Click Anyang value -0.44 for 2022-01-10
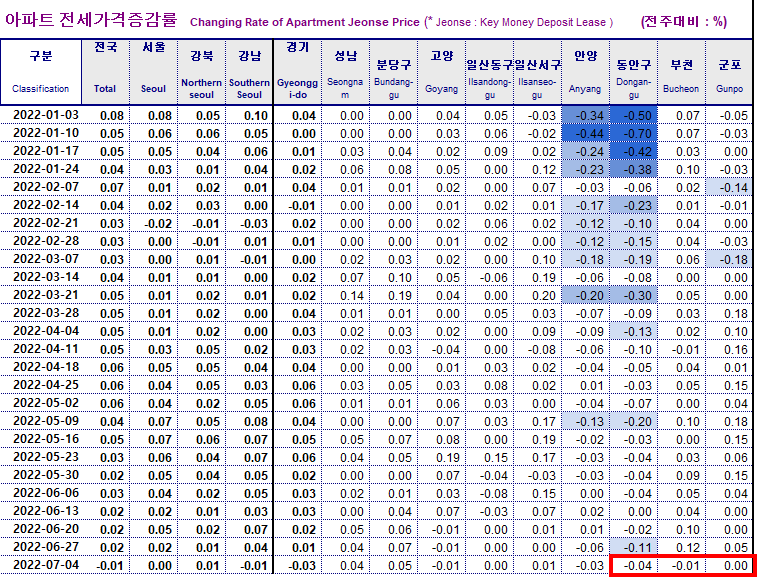 [585, 133]
